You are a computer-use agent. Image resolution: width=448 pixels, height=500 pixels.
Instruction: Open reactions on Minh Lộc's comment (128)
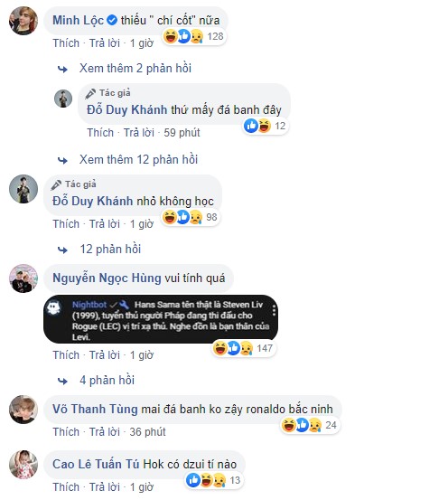click(x=193, y=36)
